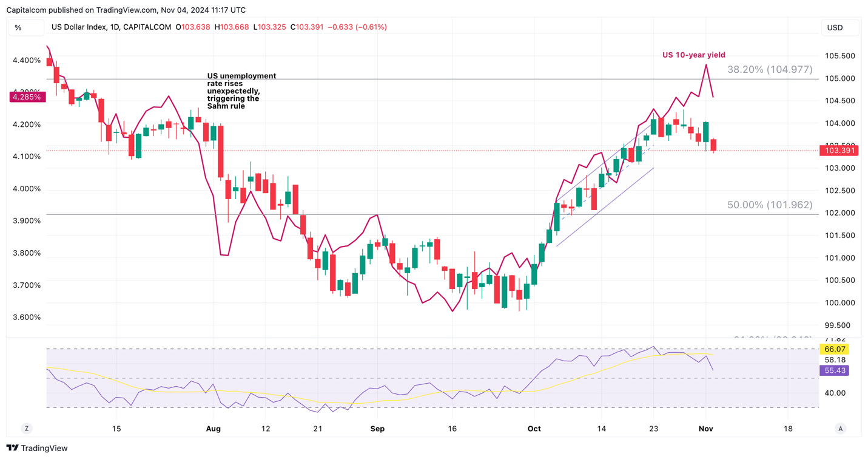This screenshot has height=459, width=868.
Task: Click the Sahm rule annotation text
Action: coord(241,91)
